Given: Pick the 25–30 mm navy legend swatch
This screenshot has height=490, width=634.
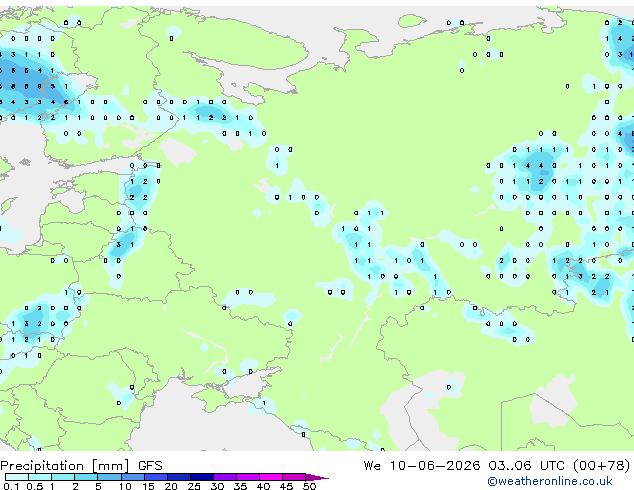Looking at the screenshot, I should click(201, 477).
